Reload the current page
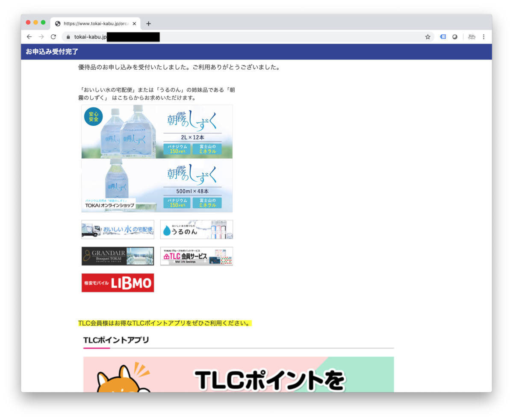This screenshot has width=513, height=420. pyautogui.click(x=53, y=37)
